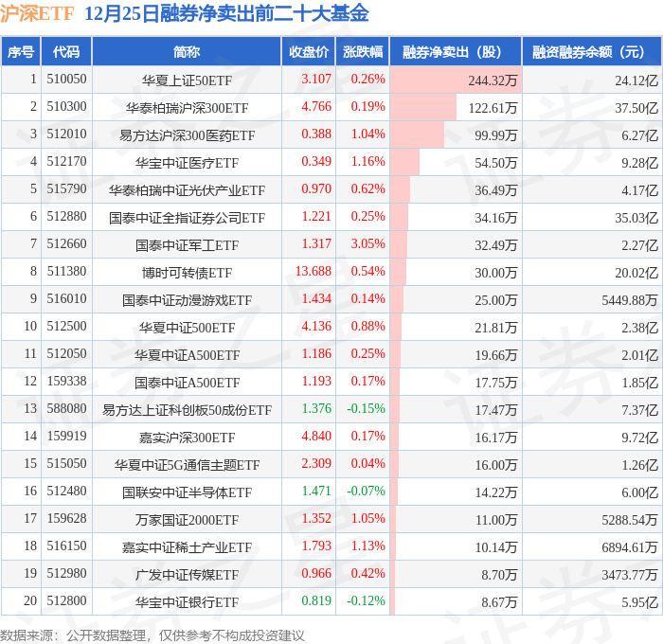Select net short sale value 8.67万
Image resolution: width=663 pixels, height=644 pixels.
click(x=499, y=602)
